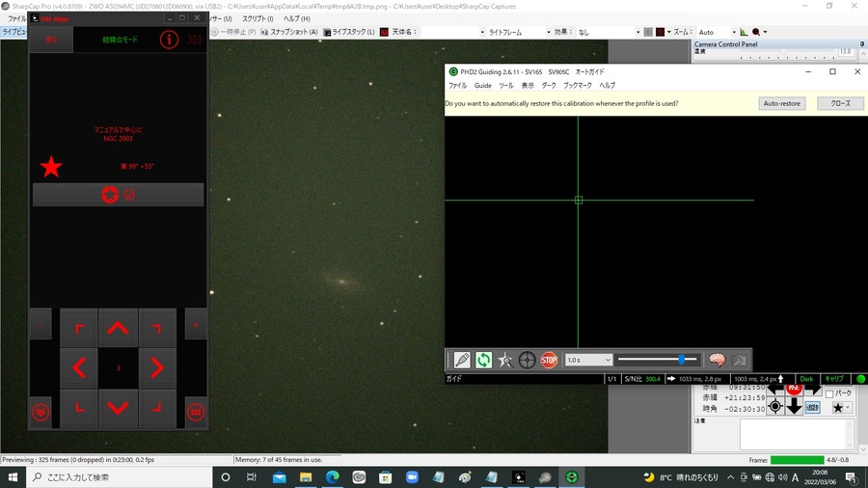Open PHD2 exposure time dropdown 1.0 s

[x=588, y=360]
